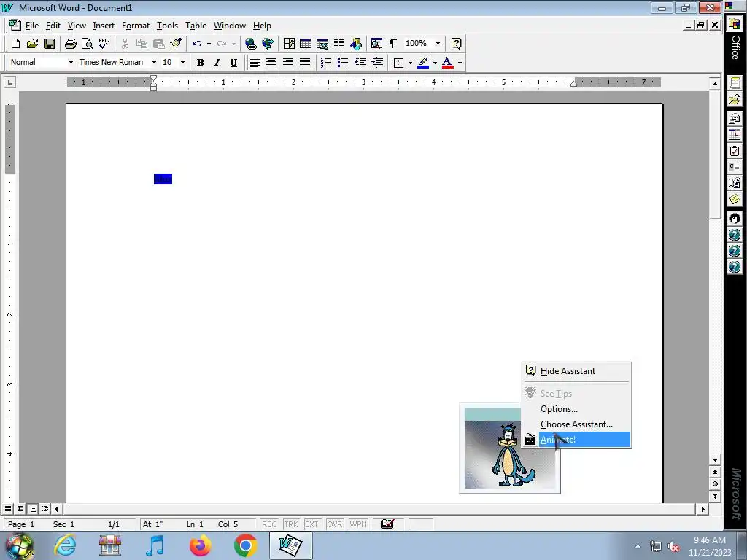Open Internet Explorer from the taskbar
Screen dimensions: 747x560
65,545
